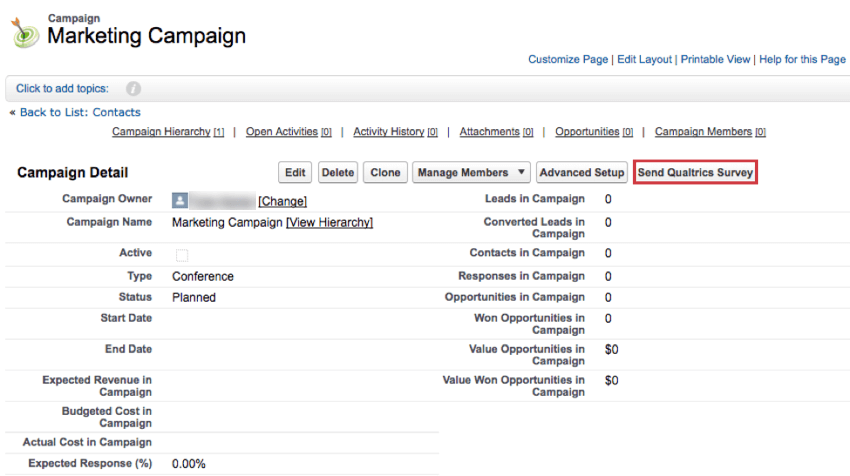The width and height of the screenshot is (850, 476).
Task: Open the Printable View link
Action: click(715, 60)
